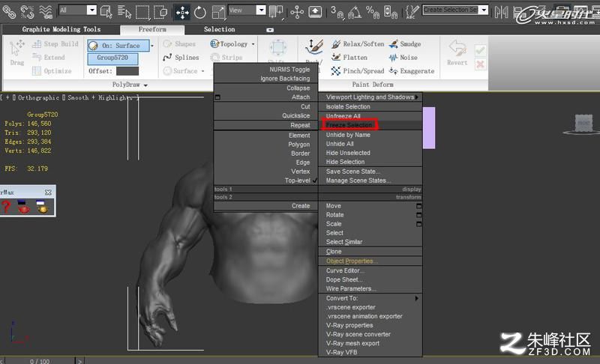Choose the Rectangular Selection Region tool
Image resolution: width=600 pixels, height=364 pixels.
pos(142,12)
